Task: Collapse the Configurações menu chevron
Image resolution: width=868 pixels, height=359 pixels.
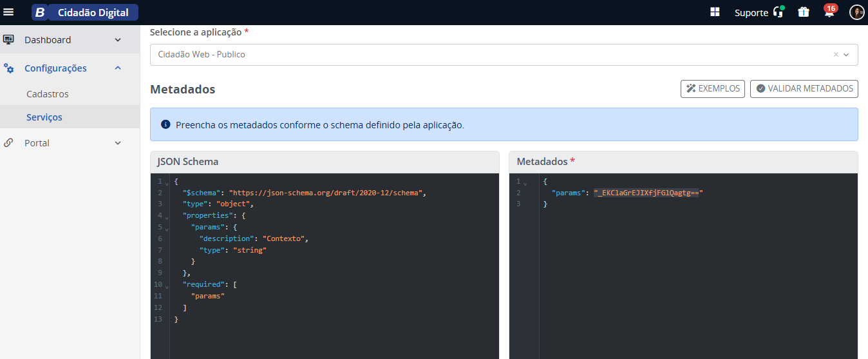Action: pos(118,68)
